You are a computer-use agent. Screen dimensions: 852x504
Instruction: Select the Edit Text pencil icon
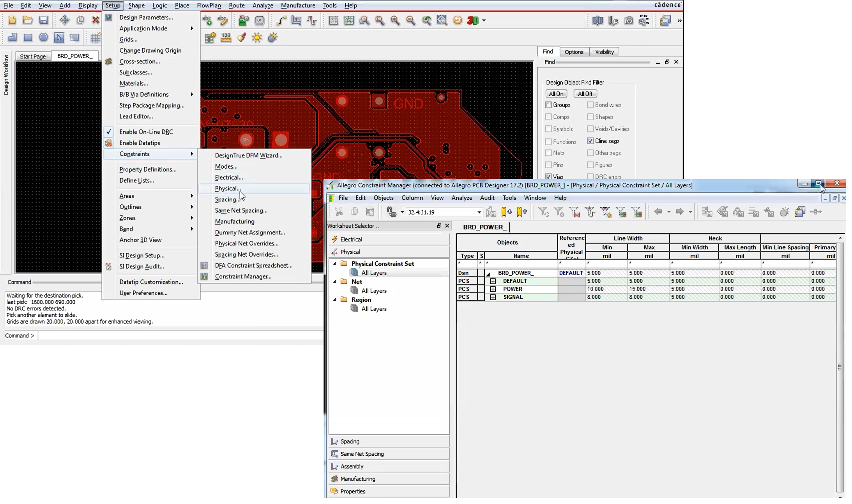[x=223, y=20]
